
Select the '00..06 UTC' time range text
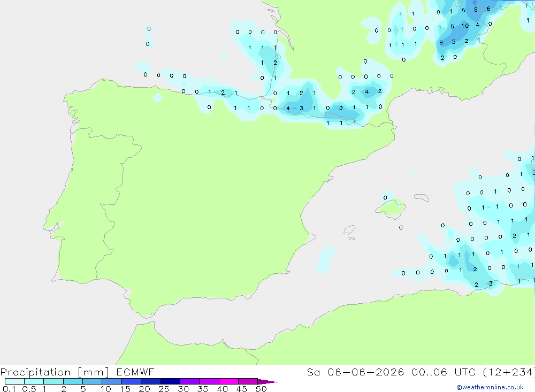pyautogui.click(x=444, y=372)
